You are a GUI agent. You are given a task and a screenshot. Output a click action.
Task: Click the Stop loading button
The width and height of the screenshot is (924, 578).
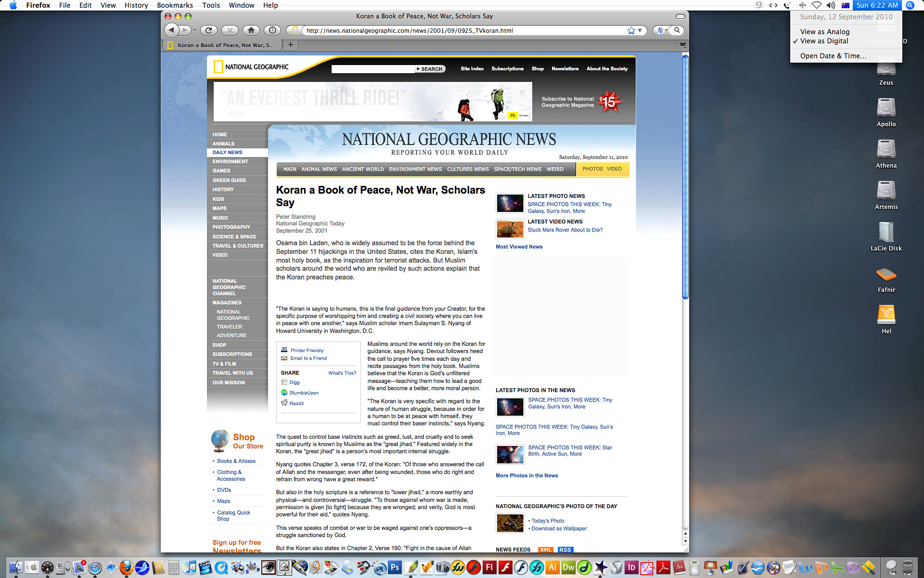pyautogui.click(x=230, y=30)
